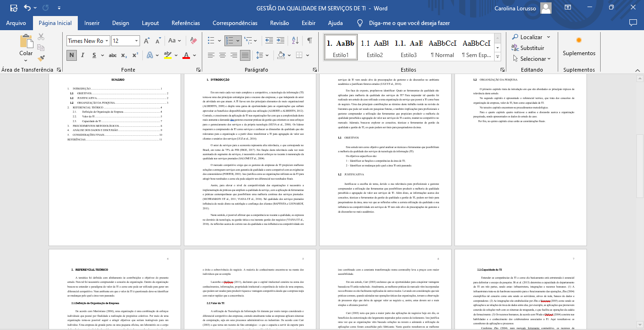Click the Save icon in the title bar
Image resolution: width=644 pixels, height=330 pixels.
tap(14, 8)
